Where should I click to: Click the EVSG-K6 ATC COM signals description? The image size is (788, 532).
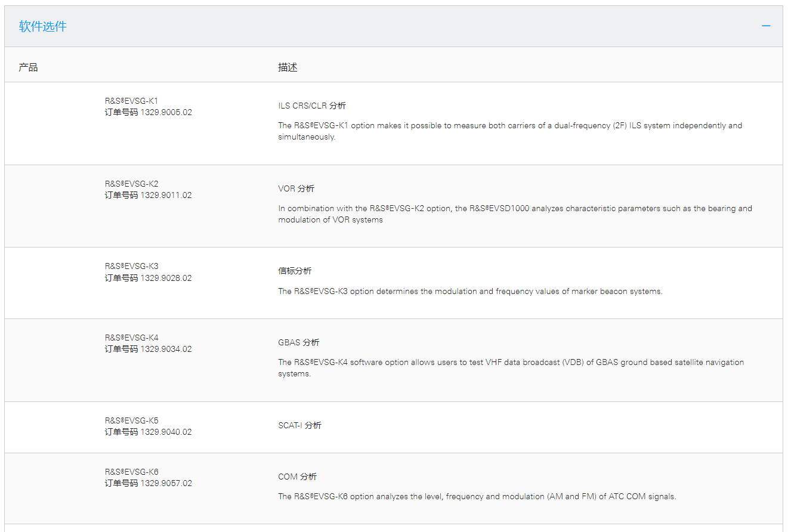(x=477, y=496)
